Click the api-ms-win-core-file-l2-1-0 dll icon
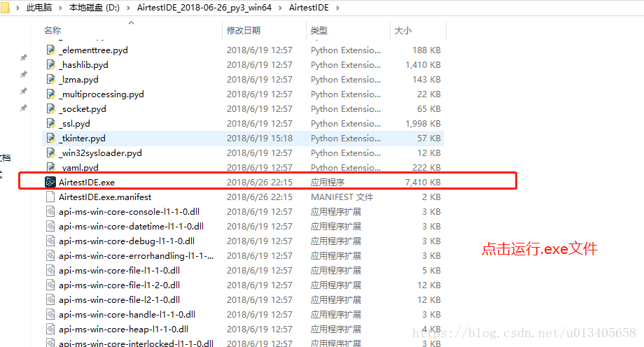 coord(50,299)
